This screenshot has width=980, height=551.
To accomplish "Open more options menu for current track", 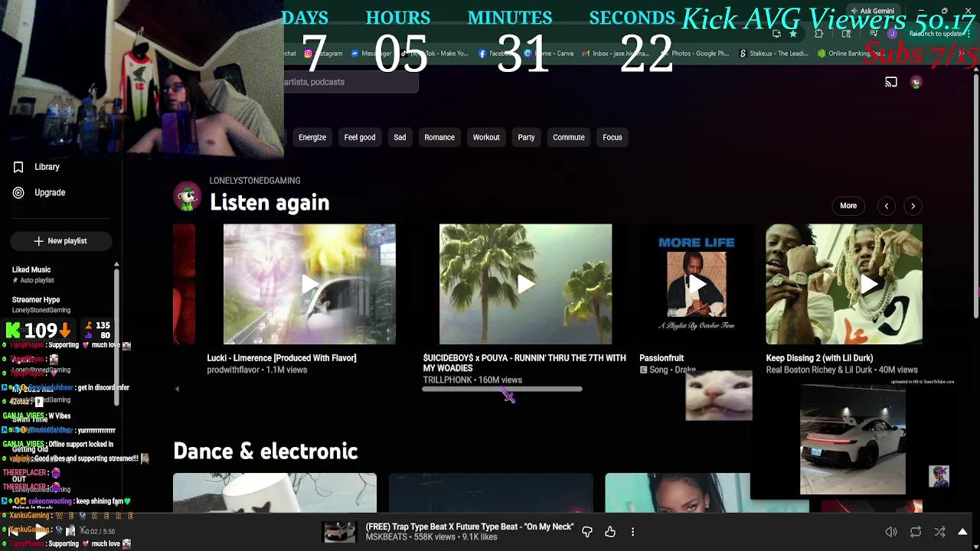I will [632, 532].
